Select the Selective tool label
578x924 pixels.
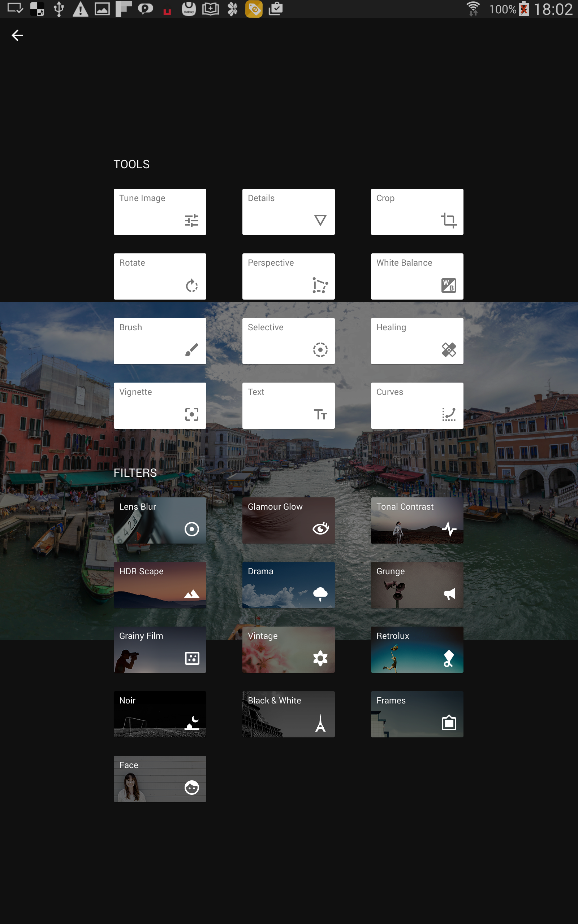pos(265,327)
